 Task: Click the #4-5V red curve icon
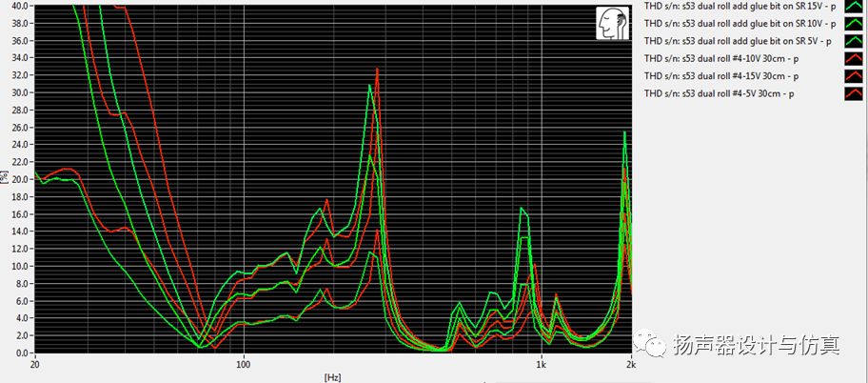tap(853, 92)
